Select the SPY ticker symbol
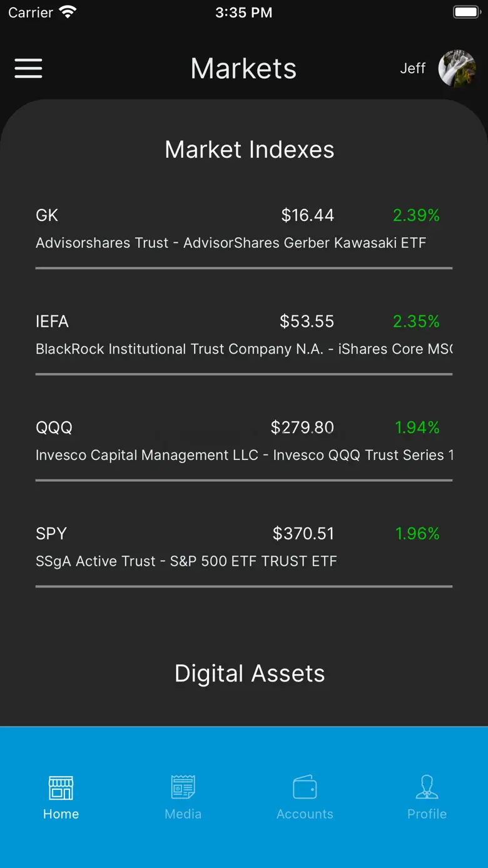Viewport: 488px width, 868px height. [x=51, y=534]
